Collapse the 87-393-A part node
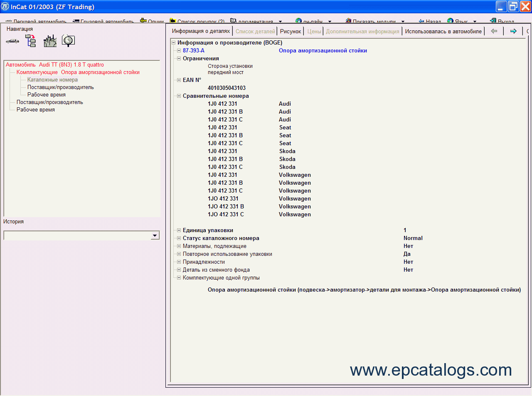 pos(179,50)
